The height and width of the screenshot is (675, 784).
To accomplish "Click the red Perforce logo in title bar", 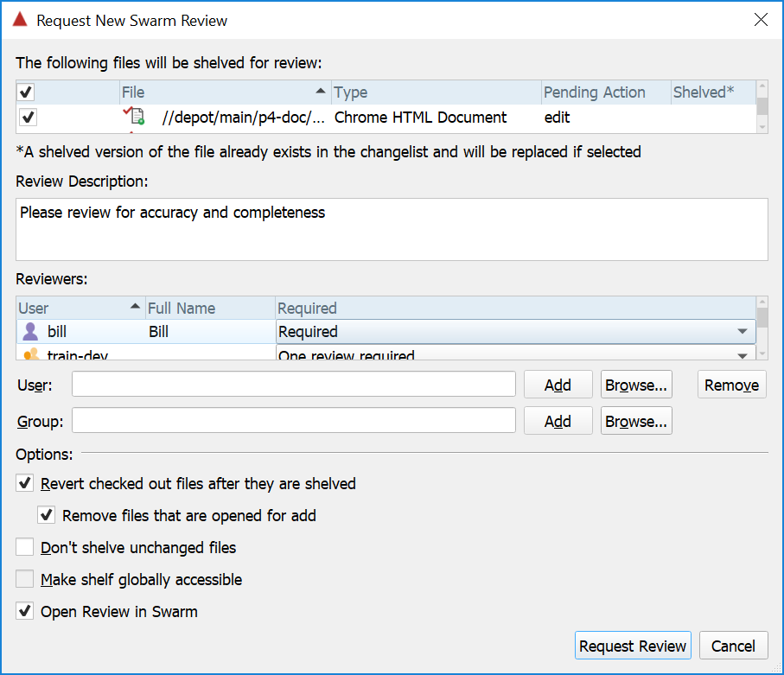I will [20, 20].
